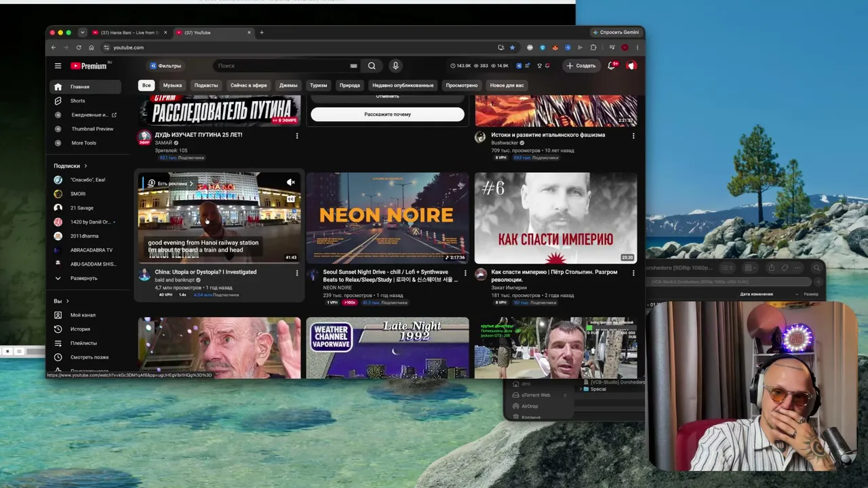Open the NEON NOIRE channel link
The height and width of the screenshot is (488, 868).
[337, 288]
